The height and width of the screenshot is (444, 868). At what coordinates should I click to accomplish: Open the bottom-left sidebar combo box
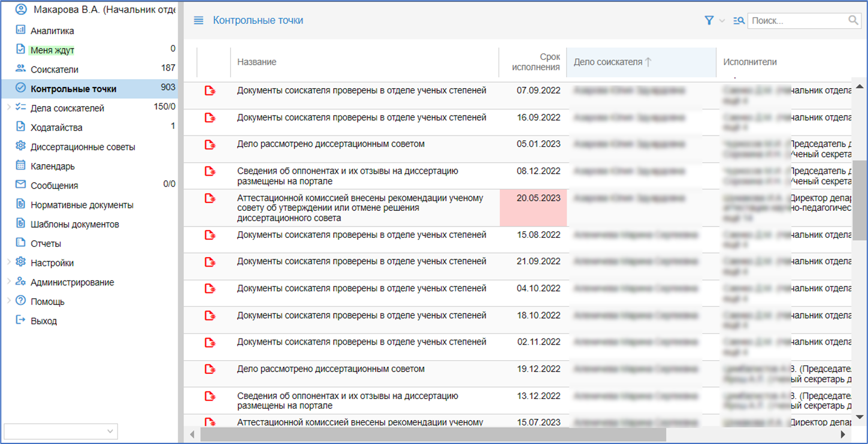point(61,431)
